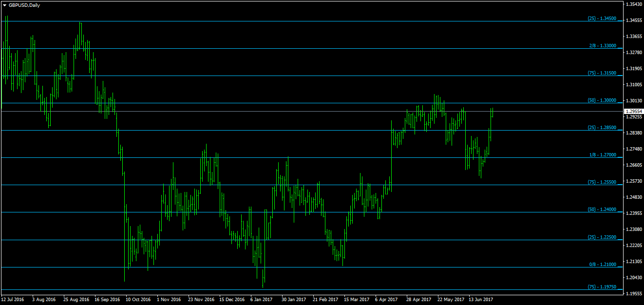
Task: Click the 1.34555 price scale value
Action: (x=633, y=20)
